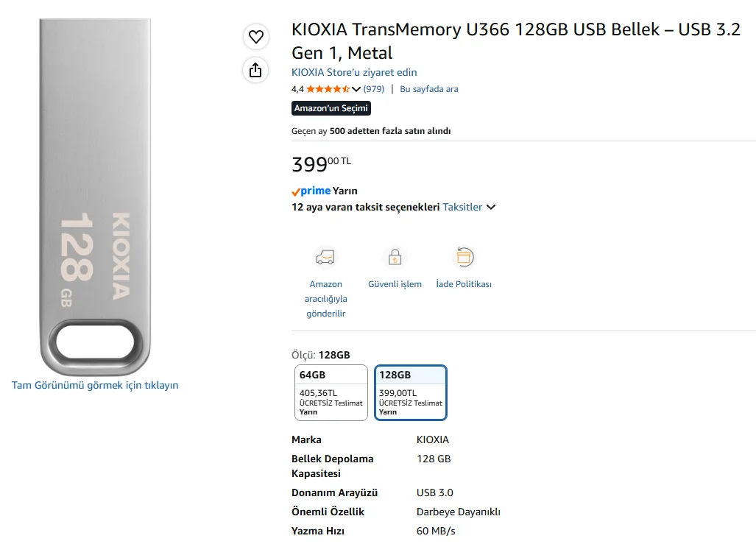Select the 128GB size option

coord(411,392)
